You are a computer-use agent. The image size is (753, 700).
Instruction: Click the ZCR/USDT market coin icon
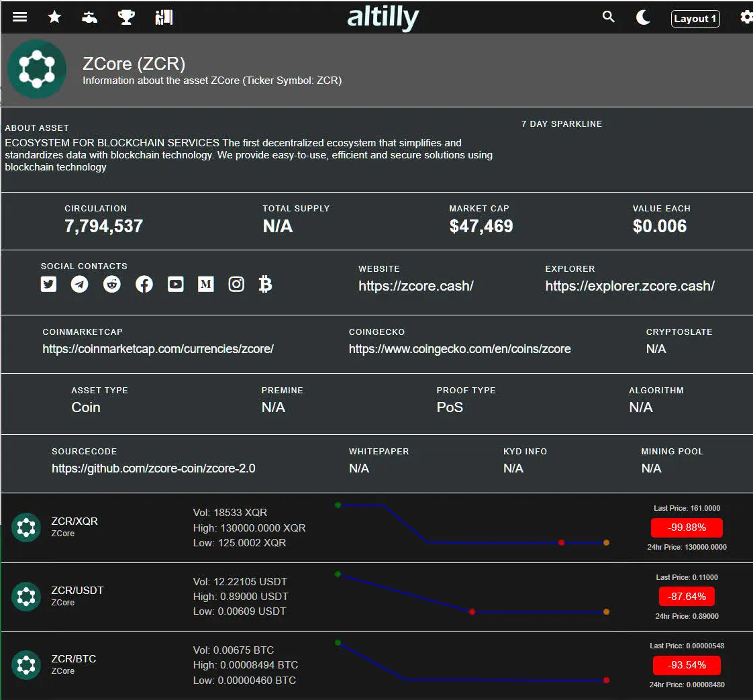(26, 597)
